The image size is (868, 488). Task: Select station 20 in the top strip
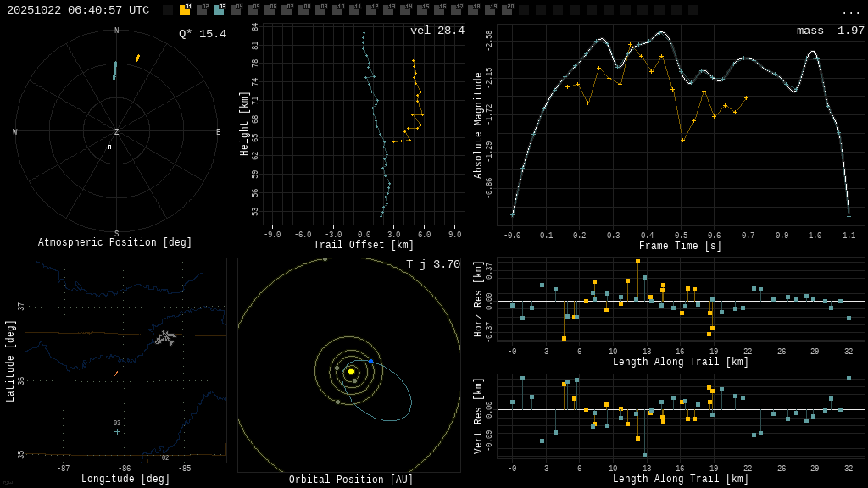point(507,10)
